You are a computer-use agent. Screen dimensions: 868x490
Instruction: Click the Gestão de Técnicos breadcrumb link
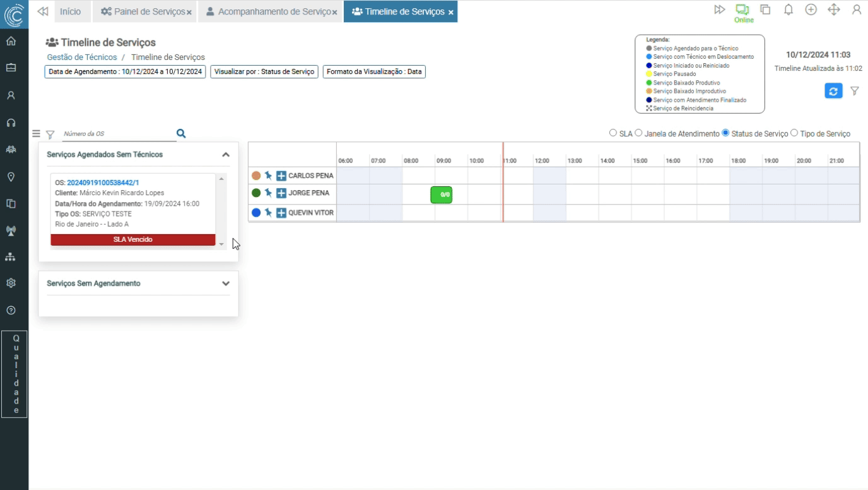click(82, 57)
